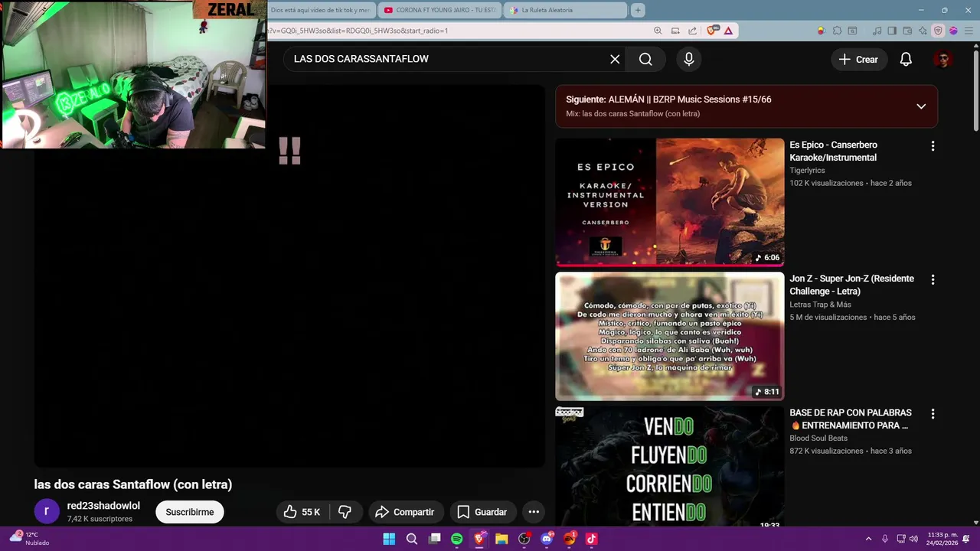Open Jon Z Super Jon-Z lyrics thumbnail
Viewport: 980px width, 551px height.
pyautogui.click(x=670, y=336)
